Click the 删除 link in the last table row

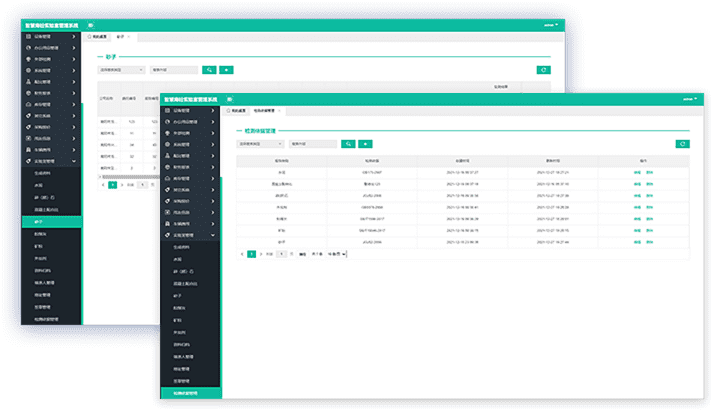coord(649,242)
